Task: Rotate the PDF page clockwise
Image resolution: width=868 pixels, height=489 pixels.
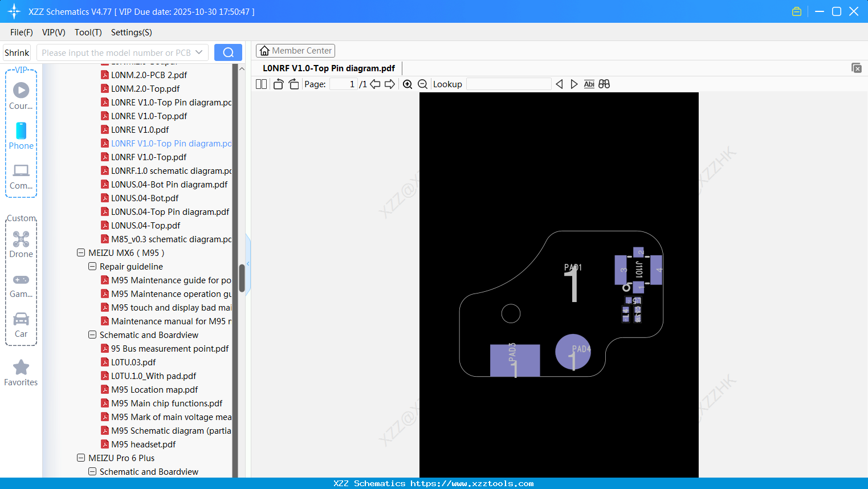Action: tap(294, 84)
